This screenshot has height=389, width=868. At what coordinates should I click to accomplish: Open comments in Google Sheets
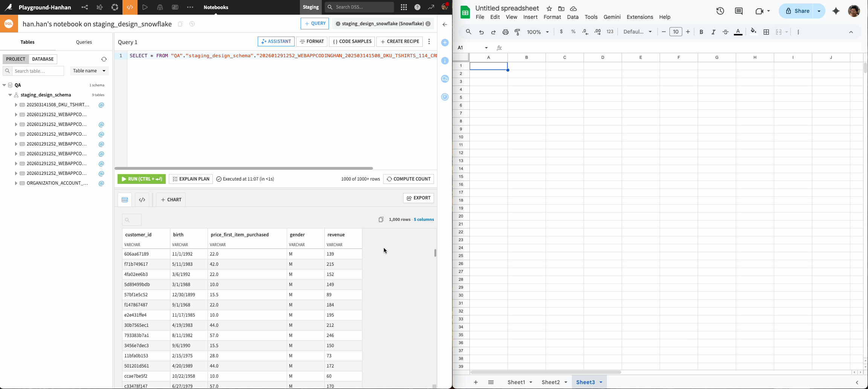739,11
